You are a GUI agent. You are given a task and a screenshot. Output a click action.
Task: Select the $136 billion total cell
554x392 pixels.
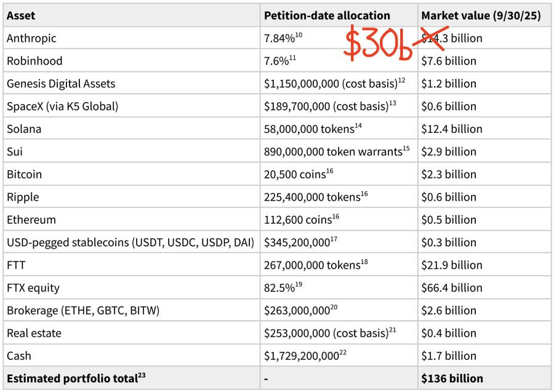(x=452, y=378)
